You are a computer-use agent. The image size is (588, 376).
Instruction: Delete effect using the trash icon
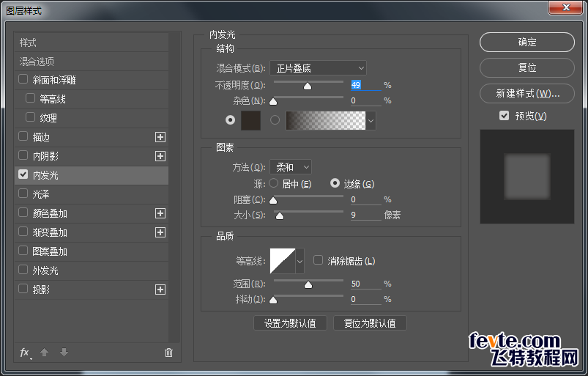(x=168, y=353)
